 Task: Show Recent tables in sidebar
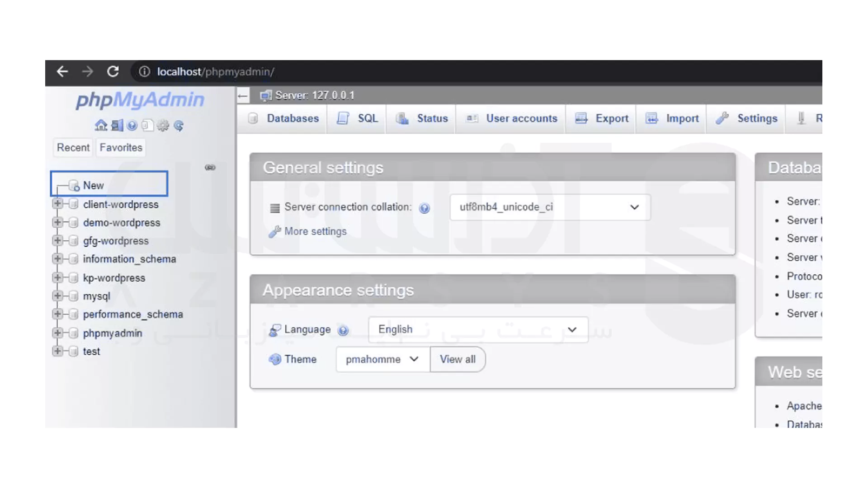click(x=73, y=148)
